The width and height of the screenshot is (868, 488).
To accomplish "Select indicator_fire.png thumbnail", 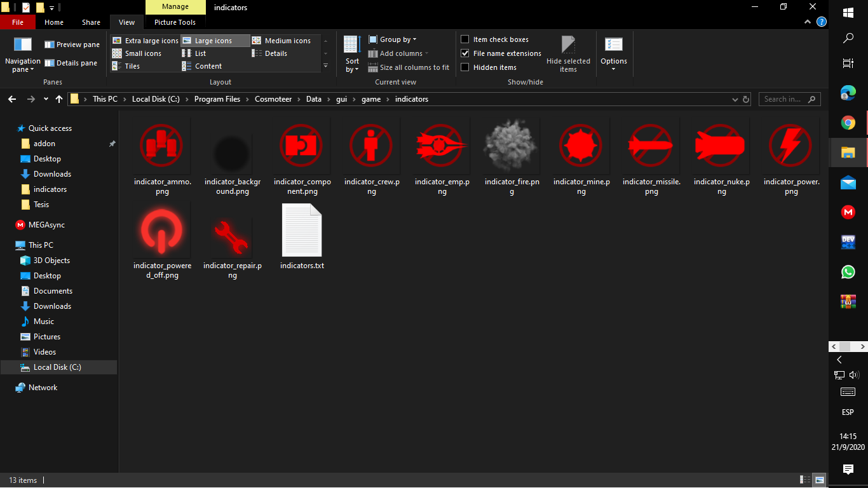I will pos(512,146).
